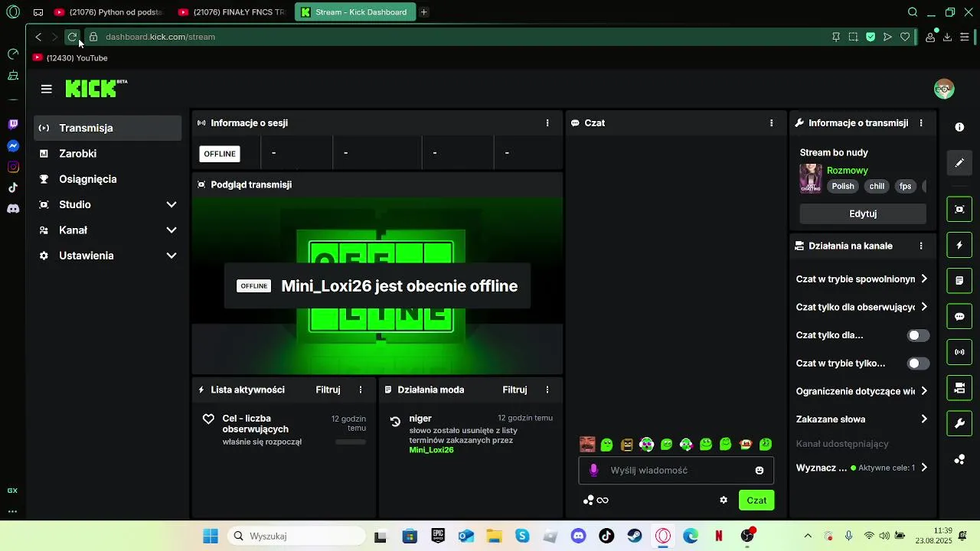The width and height of the screenshot is (980, 551).
Task: Select Osiągnięcia in sidebar
Action: (108, 179)
